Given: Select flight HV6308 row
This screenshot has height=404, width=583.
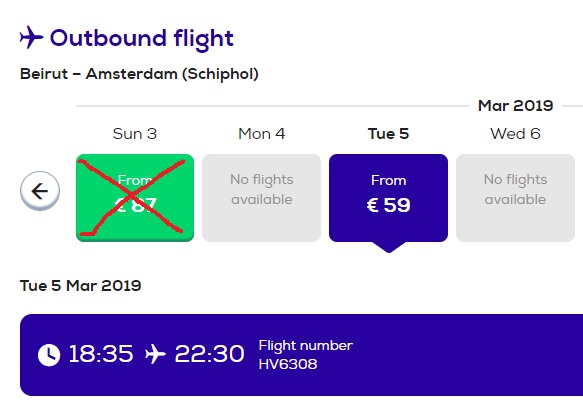Looking at the screenshot, I should (x=302, y=355).
